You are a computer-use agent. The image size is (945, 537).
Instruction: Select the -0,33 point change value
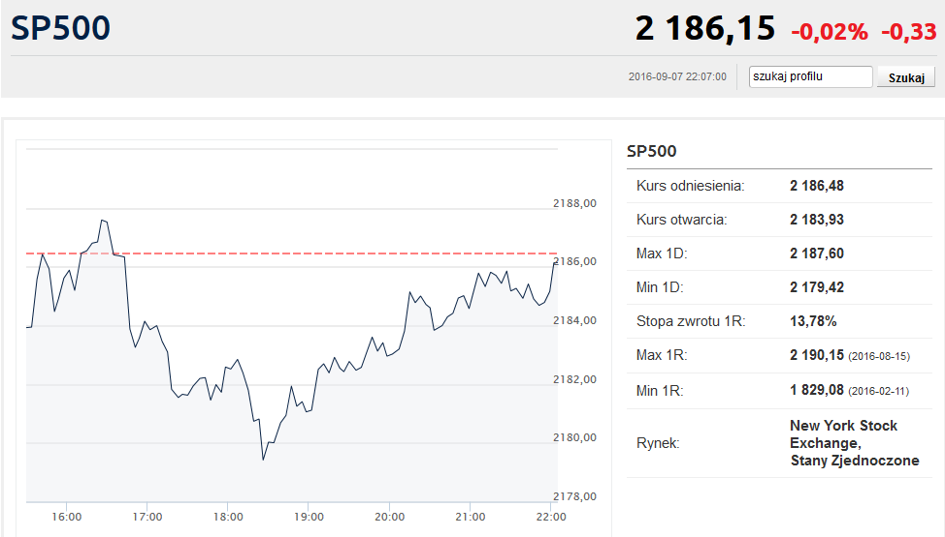908,32
